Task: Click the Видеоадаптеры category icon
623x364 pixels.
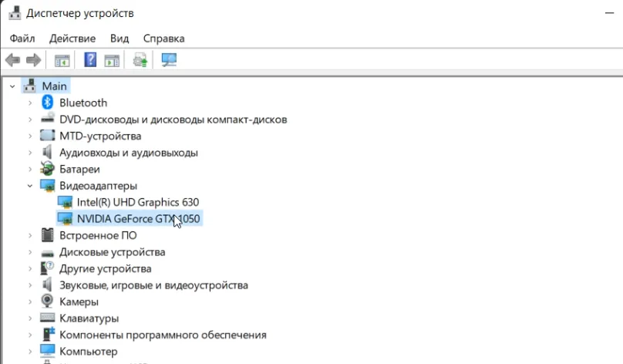Action: [47, 186]
